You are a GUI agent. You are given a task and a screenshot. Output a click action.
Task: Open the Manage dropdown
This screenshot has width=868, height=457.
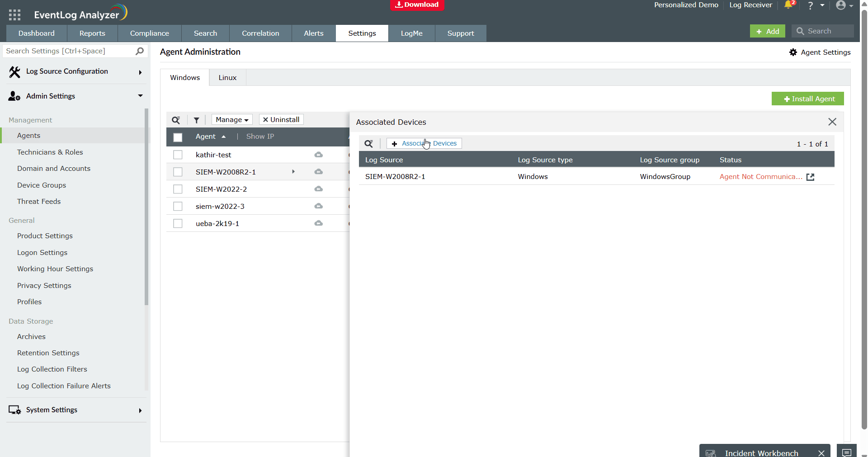click(232, 120)
